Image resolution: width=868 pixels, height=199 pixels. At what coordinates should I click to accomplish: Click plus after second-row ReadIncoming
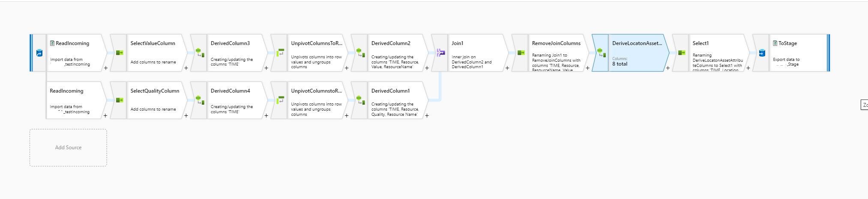click(x=106, y=115)
